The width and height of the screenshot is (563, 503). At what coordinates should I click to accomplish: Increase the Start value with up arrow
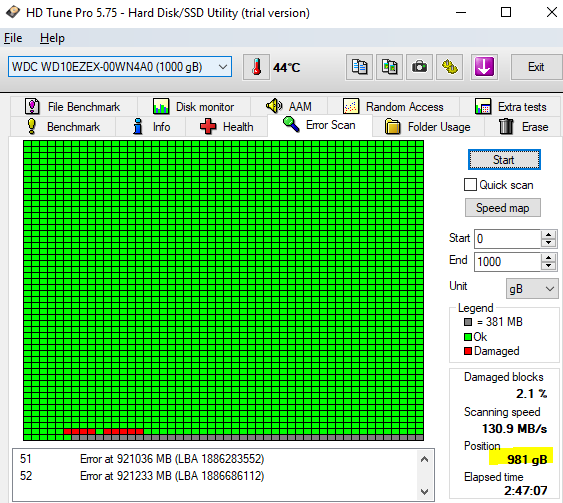548,235
